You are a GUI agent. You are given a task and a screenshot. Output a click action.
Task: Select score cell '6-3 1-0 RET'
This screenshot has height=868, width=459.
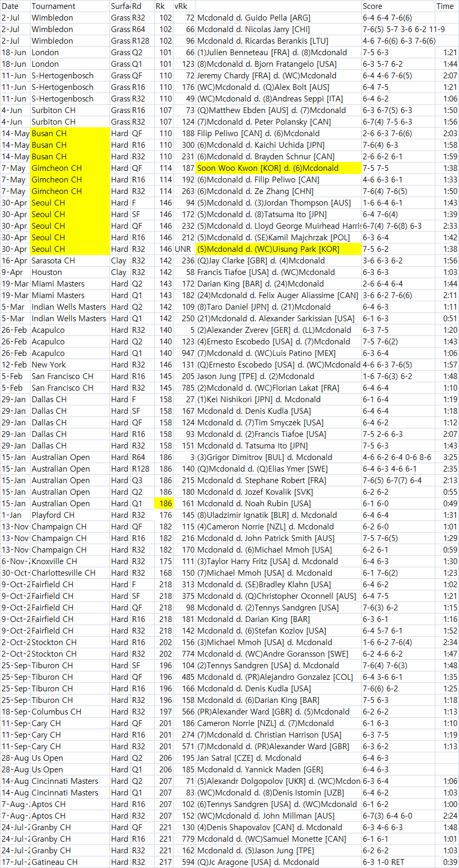pos(398,862)
